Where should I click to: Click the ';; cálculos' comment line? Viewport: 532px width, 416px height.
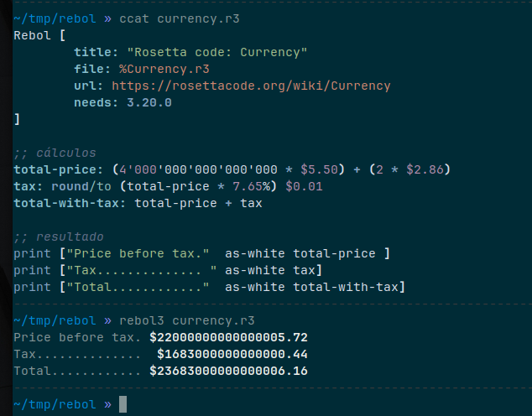pos(55,153)
